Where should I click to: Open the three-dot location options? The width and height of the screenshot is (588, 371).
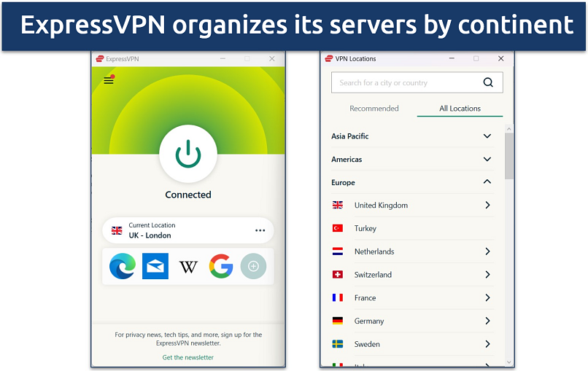coord(260,230)
